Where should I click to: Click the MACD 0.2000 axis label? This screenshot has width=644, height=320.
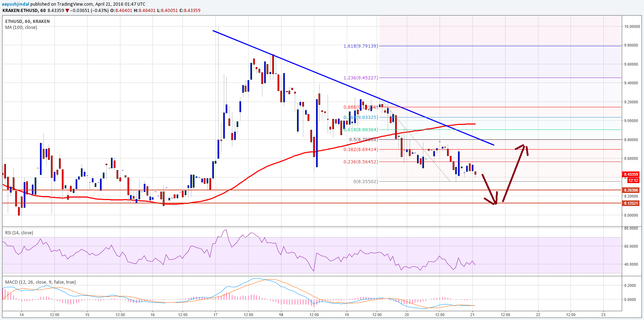630,285
